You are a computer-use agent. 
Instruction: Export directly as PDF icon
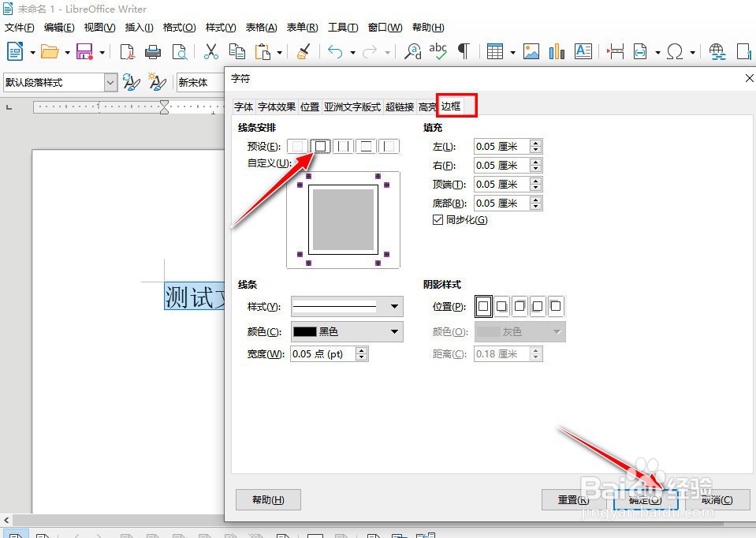coord(127,51)
